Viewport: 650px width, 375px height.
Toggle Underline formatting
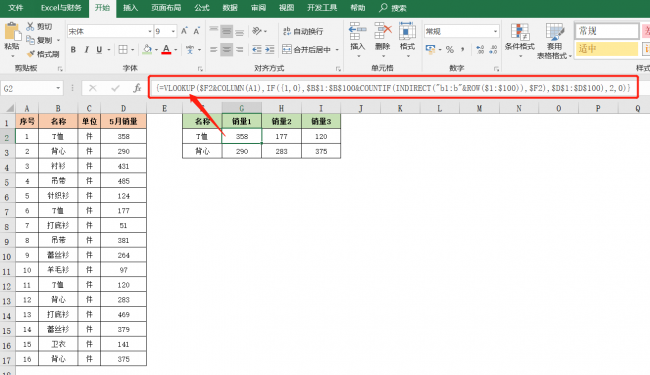pos(99,50)
